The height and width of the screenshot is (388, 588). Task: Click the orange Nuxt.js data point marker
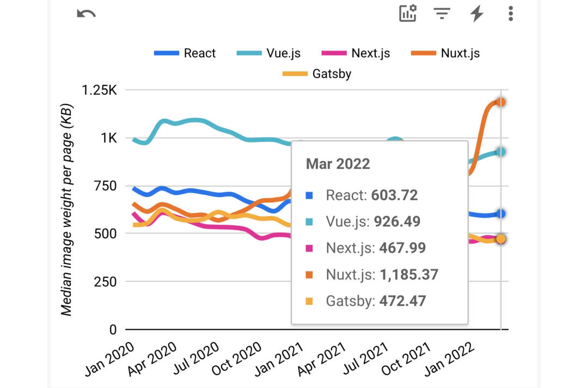(x=500, y=102)
